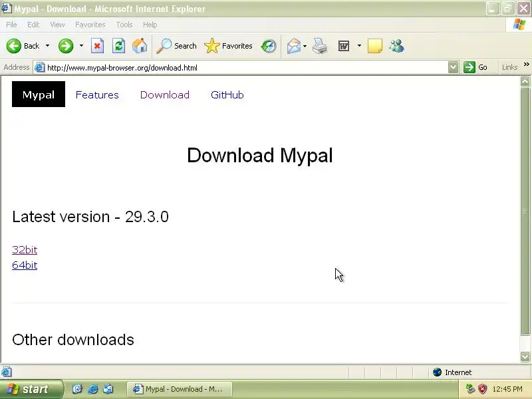Select the Mypal - Download taskbar button
Screen dimensions: 532x399
click(179, 389)
